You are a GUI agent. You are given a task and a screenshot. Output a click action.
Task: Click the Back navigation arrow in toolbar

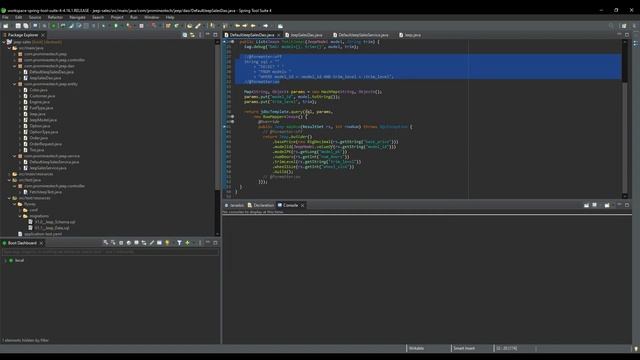[253, 26]
